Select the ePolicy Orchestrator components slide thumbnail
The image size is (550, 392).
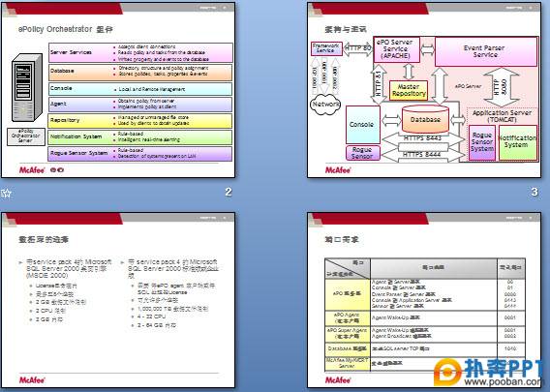click(x=118, y=90)
